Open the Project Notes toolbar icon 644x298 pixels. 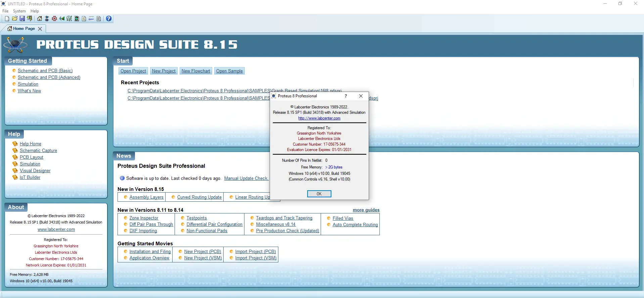99,19
